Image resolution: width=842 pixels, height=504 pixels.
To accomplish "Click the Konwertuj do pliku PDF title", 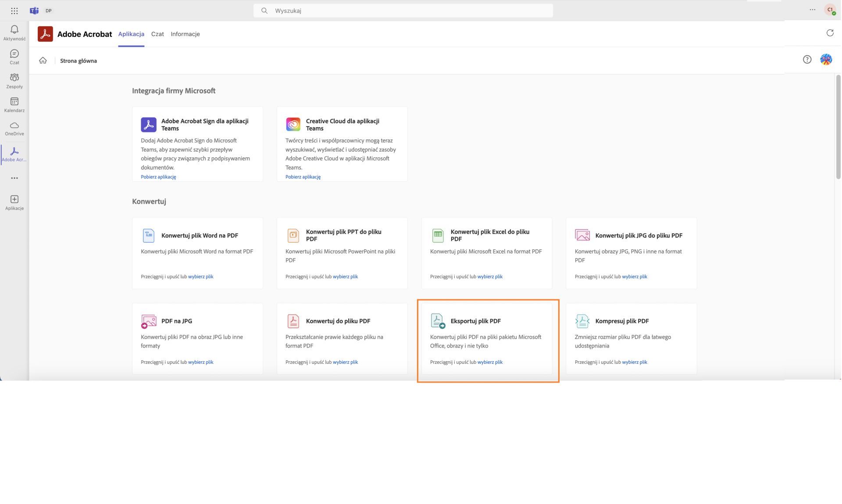I will tap(338, 321).
